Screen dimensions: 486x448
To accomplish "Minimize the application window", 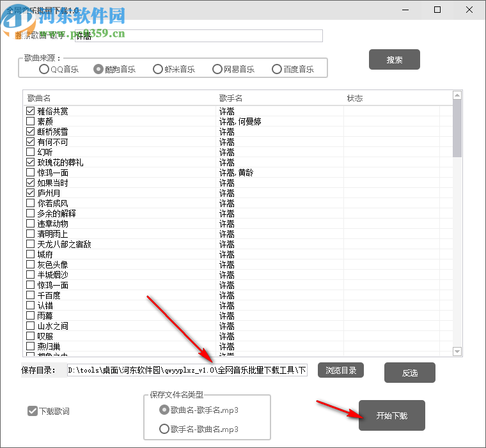I will 405,10.
